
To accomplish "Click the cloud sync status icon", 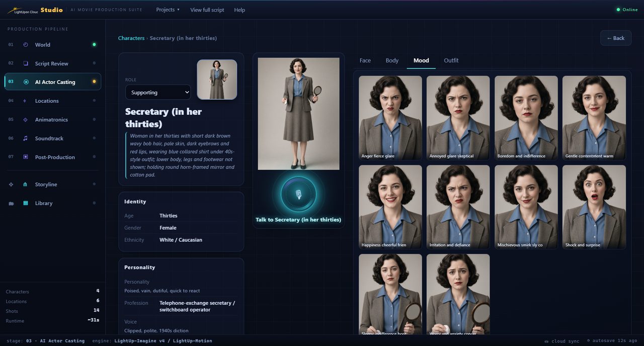I will [x=546, y=341].
